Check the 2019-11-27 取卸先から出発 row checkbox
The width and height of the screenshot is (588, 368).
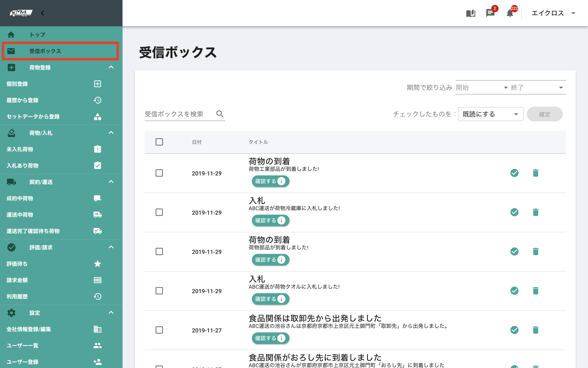pos(159,330)
